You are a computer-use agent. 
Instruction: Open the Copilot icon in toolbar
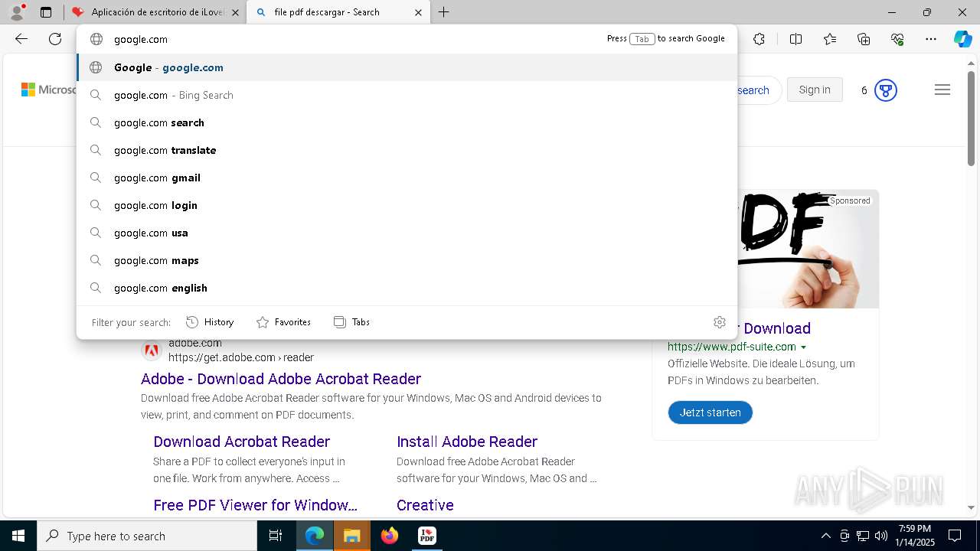(962, 39)
